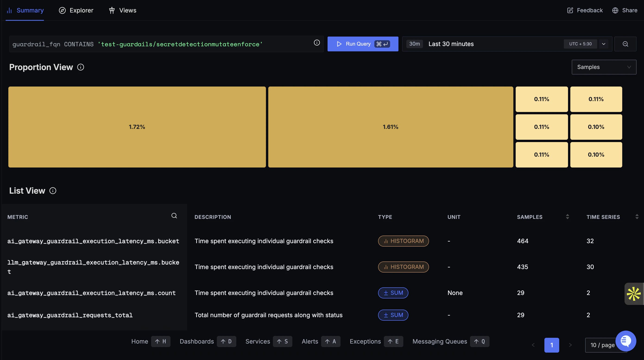The width and height of the screenshot is (644, 360).
Task: Click SUM tag in latency_ms.count row
Action: [393, 293]
